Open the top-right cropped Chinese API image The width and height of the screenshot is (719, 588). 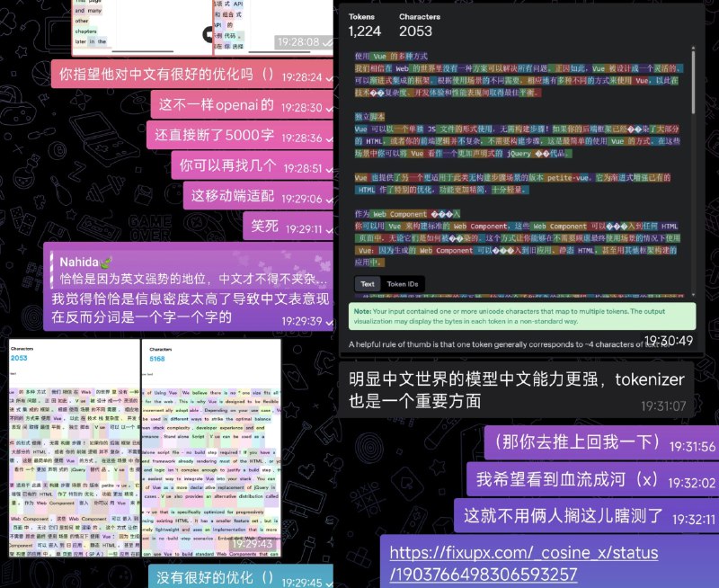coord(270,25)
